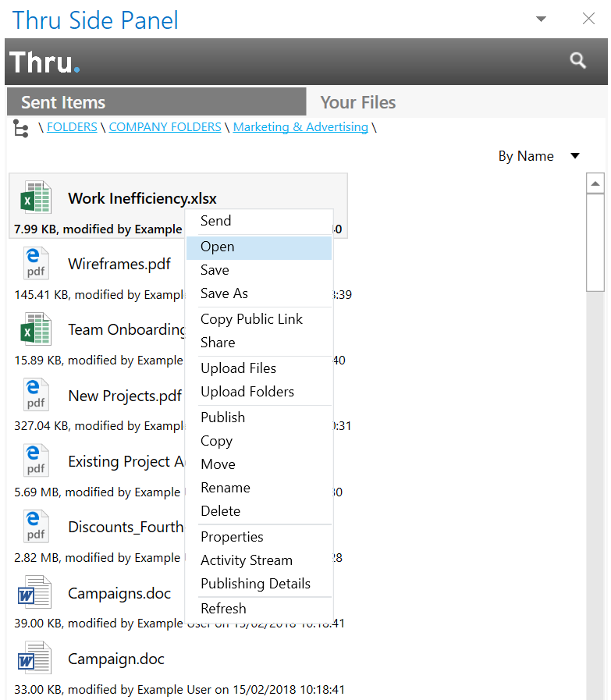This screenshot has width=611, height=700.
Task: Select Move in the context menu
Action: (x=259, y=464)
